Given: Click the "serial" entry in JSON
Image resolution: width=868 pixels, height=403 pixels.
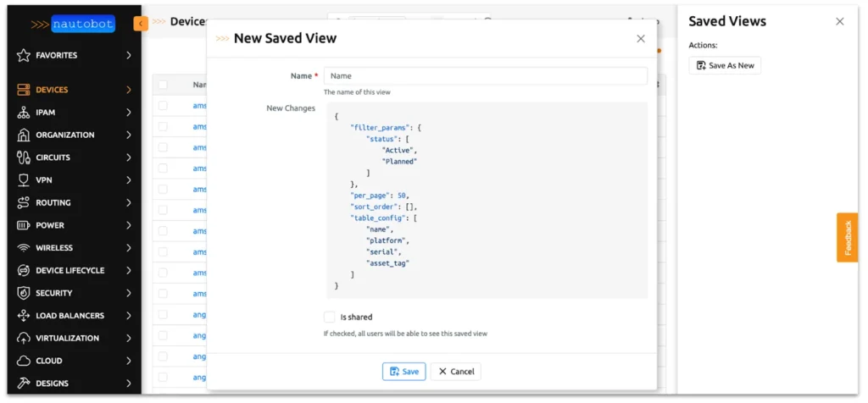Looking at the screenshot, I should coord(381,252).
